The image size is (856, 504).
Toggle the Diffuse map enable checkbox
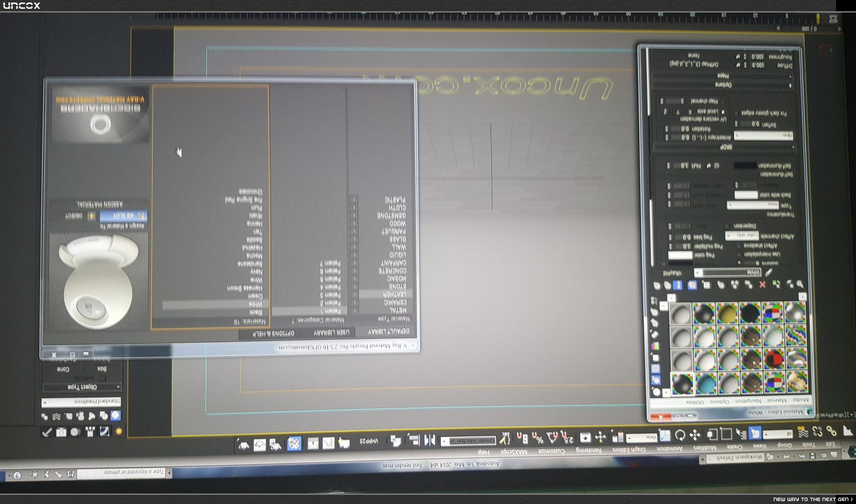point(738,65)
